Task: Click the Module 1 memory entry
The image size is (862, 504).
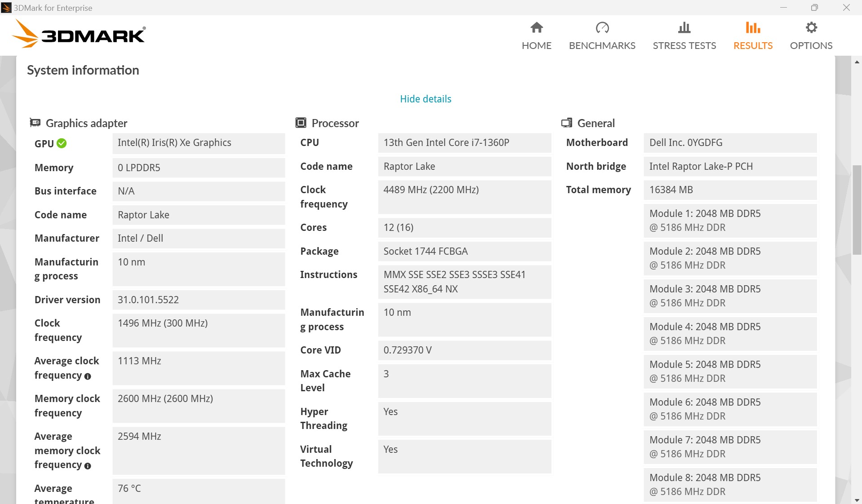Action: [x=730, y=221]
